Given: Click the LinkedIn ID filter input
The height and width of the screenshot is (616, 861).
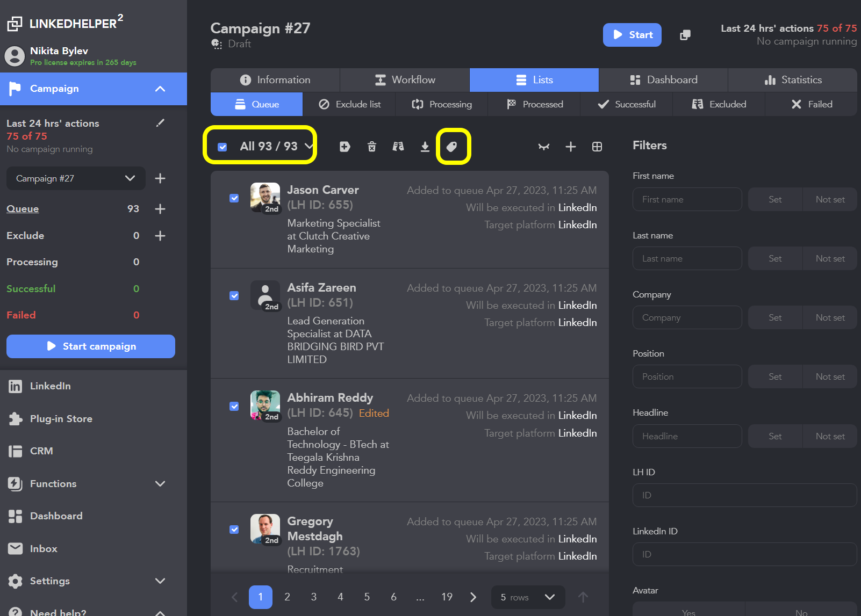Looking at the screenshot, I should coord(745,554).
